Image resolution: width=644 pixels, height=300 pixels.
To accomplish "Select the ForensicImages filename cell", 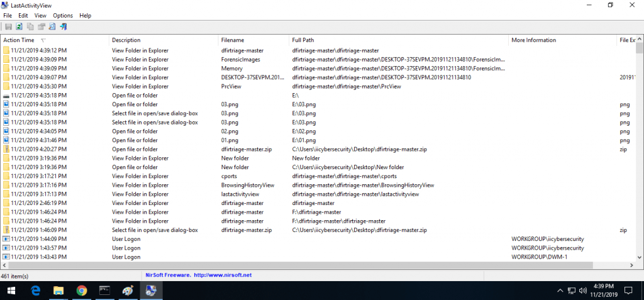I will coord(240,60).
